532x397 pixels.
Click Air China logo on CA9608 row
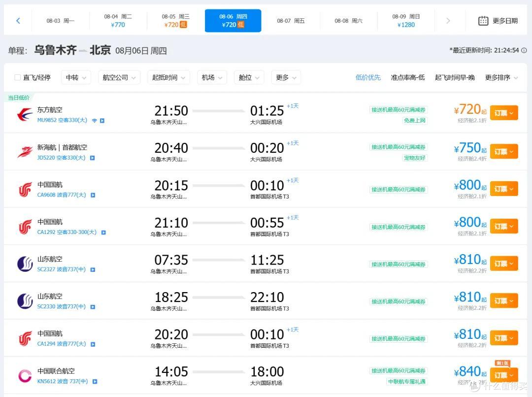point(25,189)
